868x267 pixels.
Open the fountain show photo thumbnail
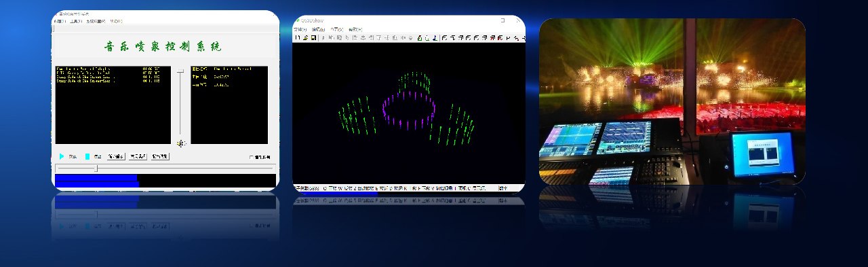(x=672, y=101)
